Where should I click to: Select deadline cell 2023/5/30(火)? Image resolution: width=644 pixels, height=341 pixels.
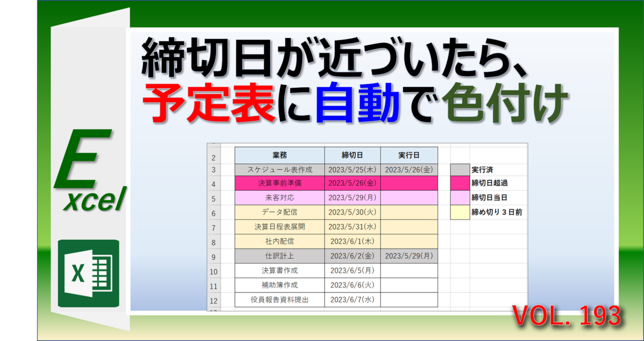coord(353,212)
